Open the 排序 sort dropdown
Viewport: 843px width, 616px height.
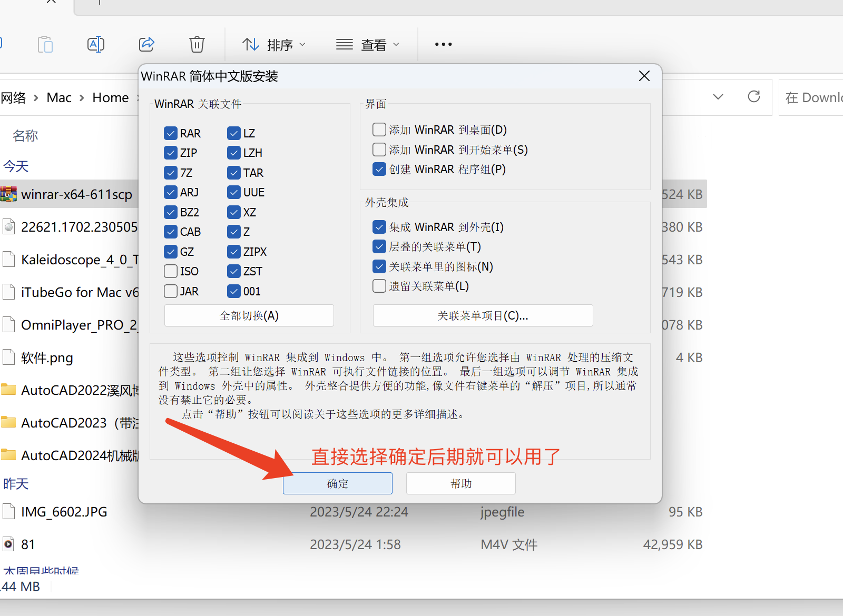(273, 45)
